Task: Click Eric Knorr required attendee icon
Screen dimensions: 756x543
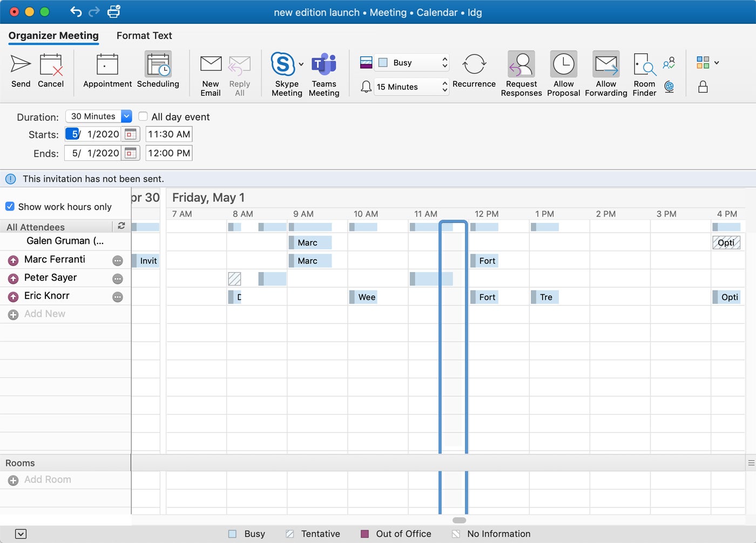Action: (x=13, y=297)
